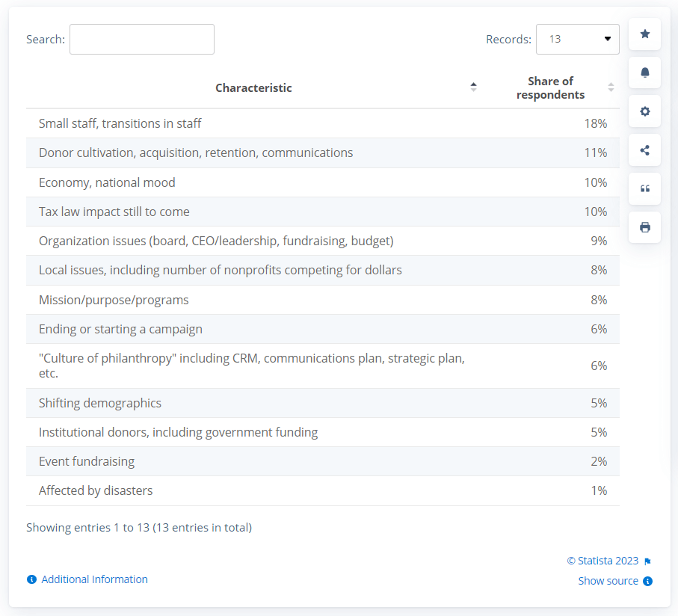The image size is (678, 616).
Task: Click the info icon before Additional Information
Action: 31,579
